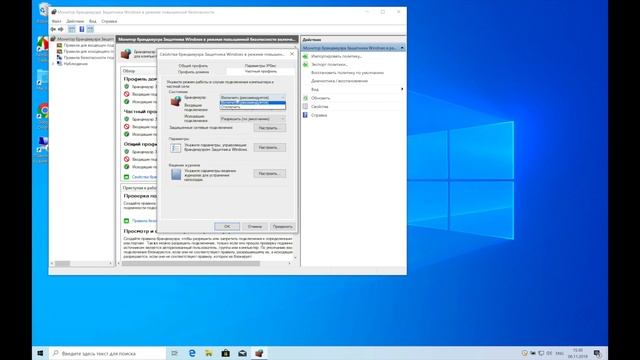Screen dimensions: 640x360
Task: Open the connection security rules link below
Action: tap(144, 221)
